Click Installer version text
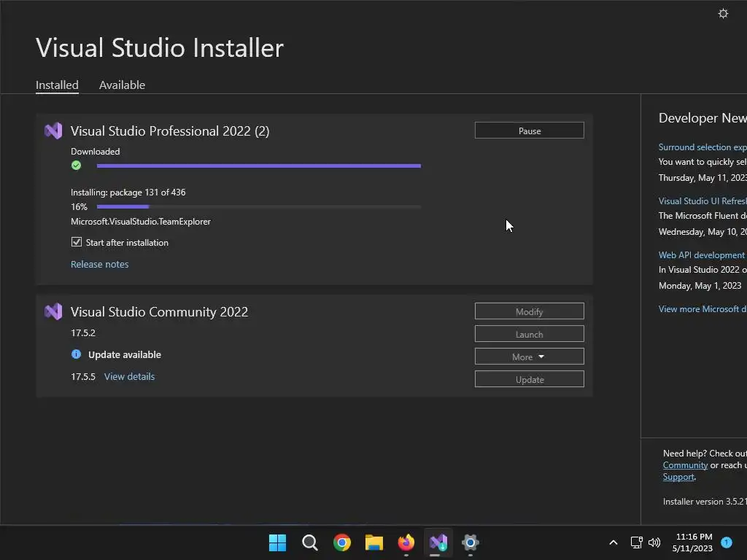747x560 pixels. [x=705, y=502]
